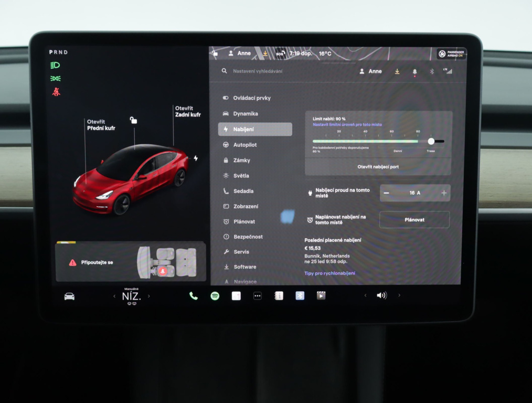The height and width of the screenshot is (403, 532).
Task: Open the Anne profile in map status bar
Action: tap(240, 53)
